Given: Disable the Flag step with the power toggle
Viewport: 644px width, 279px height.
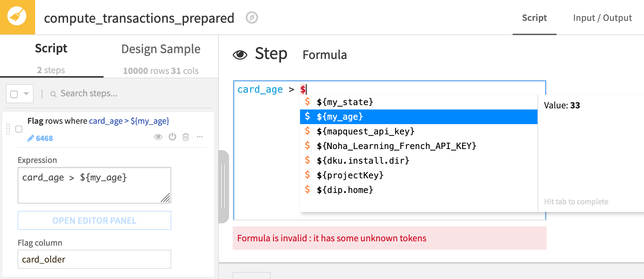Looking at the screenshot, I should click(x=172, y=137).
